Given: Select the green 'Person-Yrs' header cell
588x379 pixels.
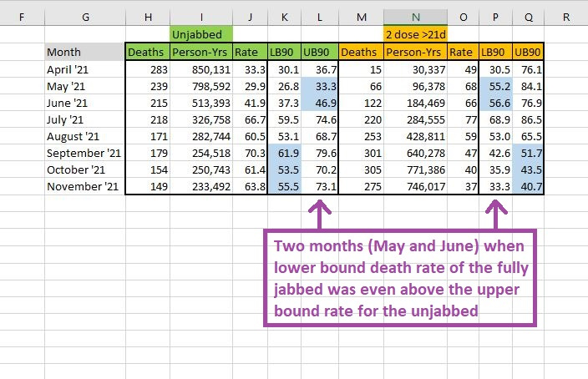Looking at the screenshot, I should tap(201, 52).
